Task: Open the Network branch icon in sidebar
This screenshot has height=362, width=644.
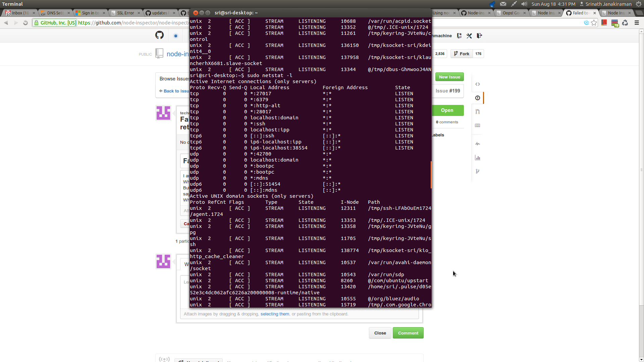Action: (478, 171)
